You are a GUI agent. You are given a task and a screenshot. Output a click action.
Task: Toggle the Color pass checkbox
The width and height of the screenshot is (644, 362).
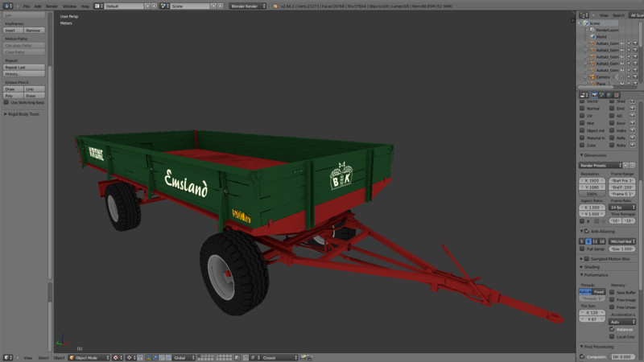coord(582,146)
